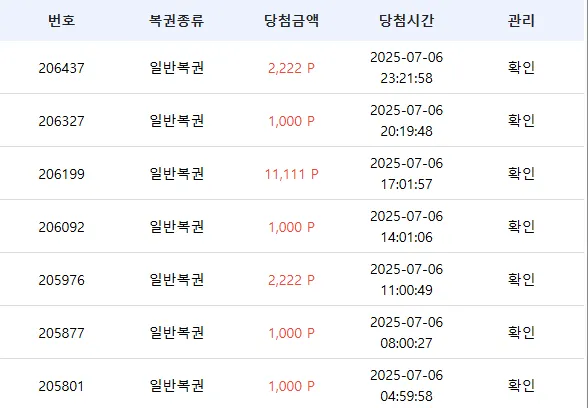Viewport: 588px width, 408px height.
Task: Click ticket number 206437
Action: tap(62, 68)
